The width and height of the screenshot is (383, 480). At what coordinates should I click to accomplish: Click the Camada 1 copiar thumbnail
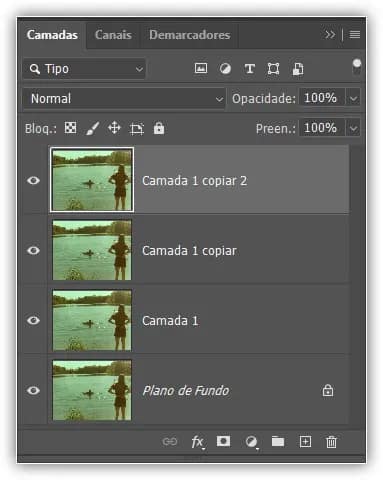click(92, 250)
